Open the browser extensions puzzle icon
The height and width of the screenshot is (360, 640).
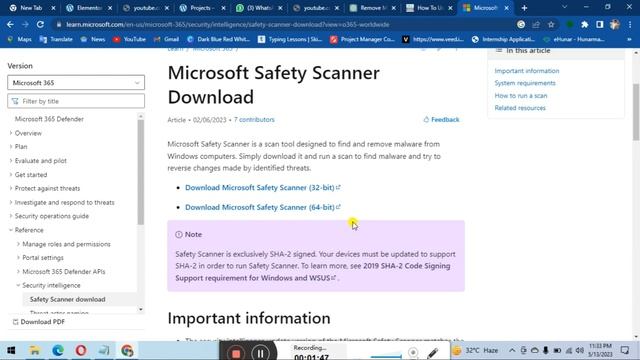point(584,24)
